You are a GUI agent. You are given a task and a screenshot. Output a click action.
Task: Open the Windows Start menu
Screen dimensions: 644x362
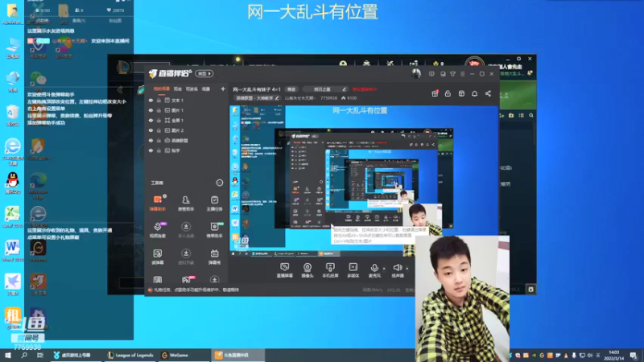tap(8, 355)
